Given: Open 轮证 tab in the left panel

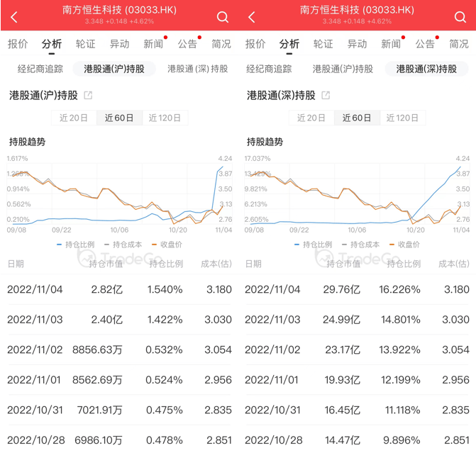Looking at the screenshot, I should [86, 44].
